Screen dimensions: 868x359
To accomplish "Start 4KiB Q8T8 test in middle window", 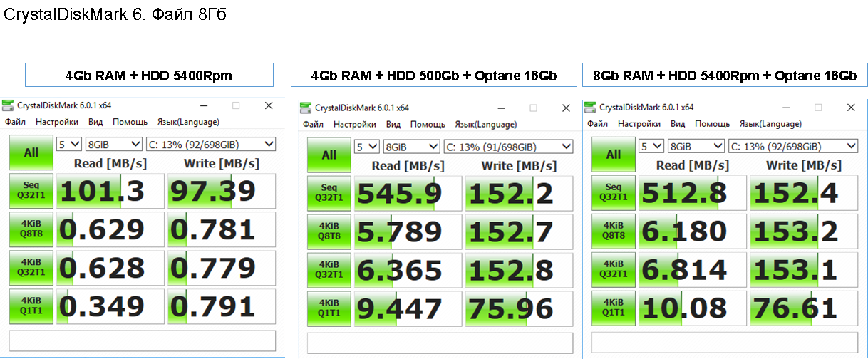I will pos(329,231).
